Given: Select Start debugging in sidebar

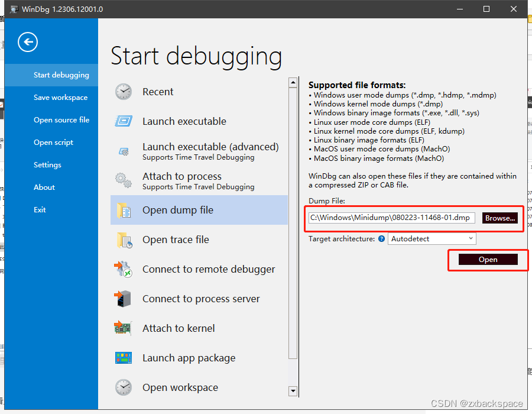Looking at the screenshot, I should [51, 75].
